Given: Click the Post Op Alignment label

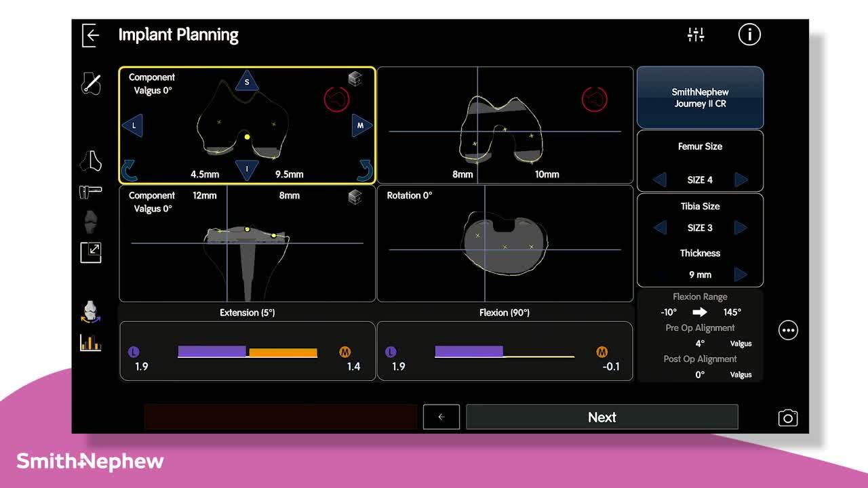Looking at the screenshot, I should [x=700, y=359].
